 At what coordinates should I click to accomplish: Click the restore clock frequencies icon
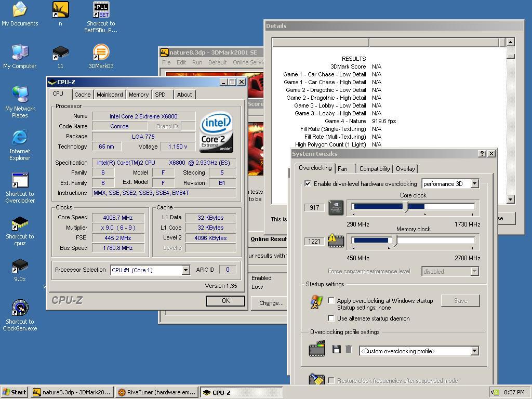(316, 379)
